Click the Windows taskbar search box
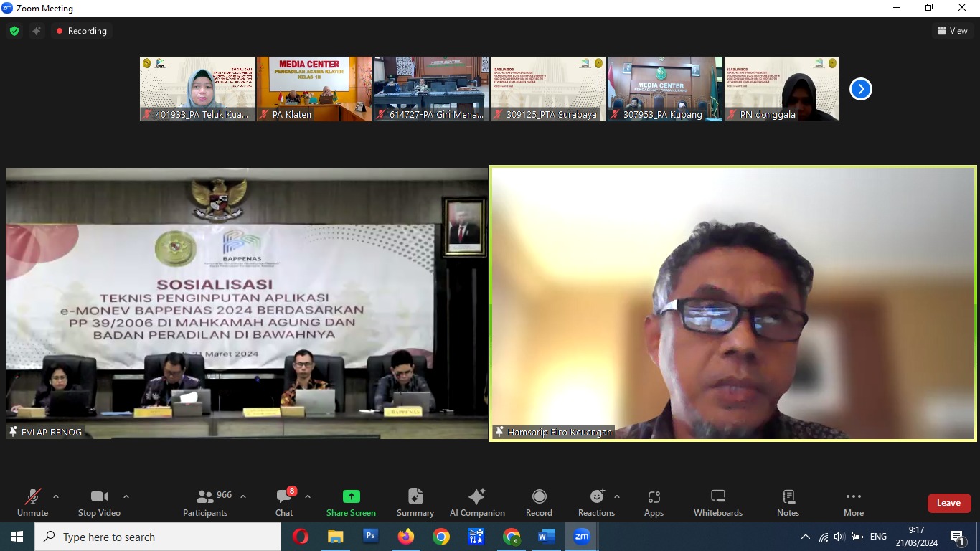Image resolution: width=980 pixels, height=551 pixels. (x=158, y=537)
